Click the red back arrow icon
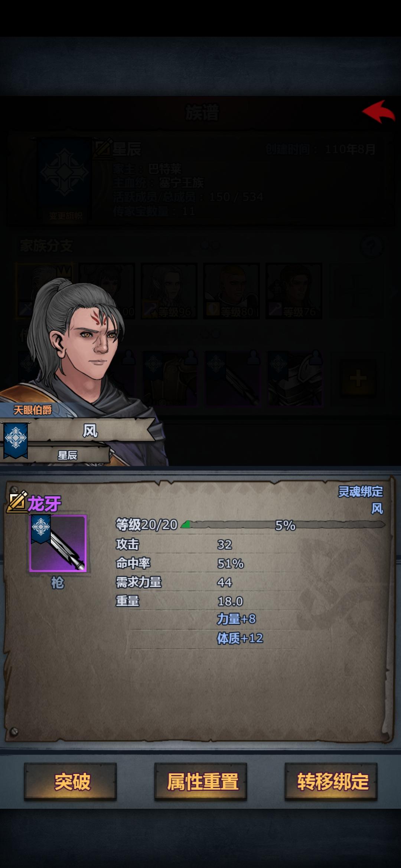This screenshot has height=868, width=401. (x=379, y=112)
